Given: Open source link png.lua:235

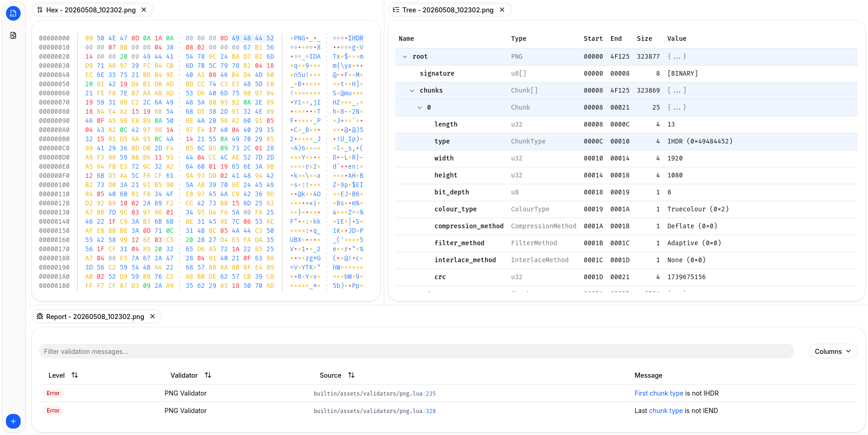Looking at the screenshot, I should point(375,393).
